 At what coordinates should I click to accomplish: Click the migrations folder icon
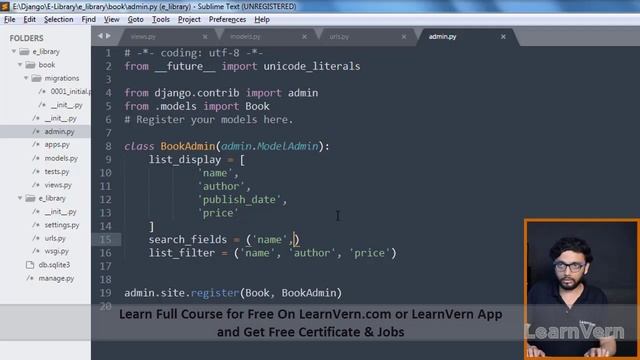coord(37,78)
